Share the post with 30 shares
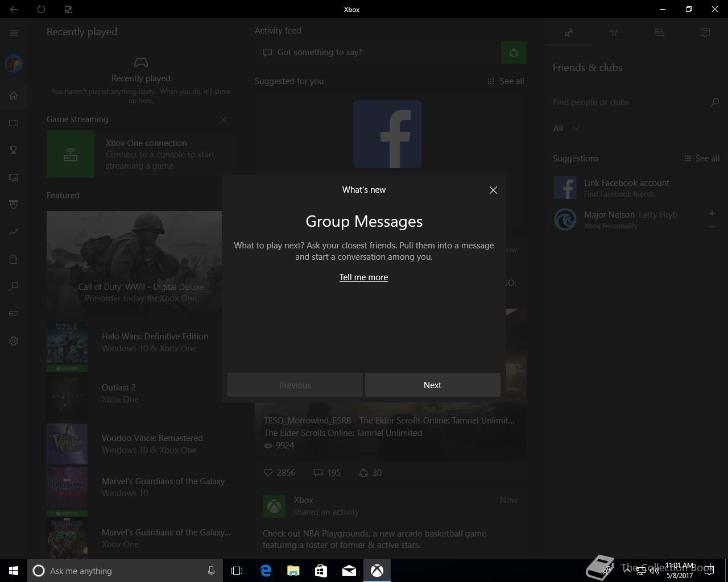This screenshot has width=728, height=582. coord(370,473)
